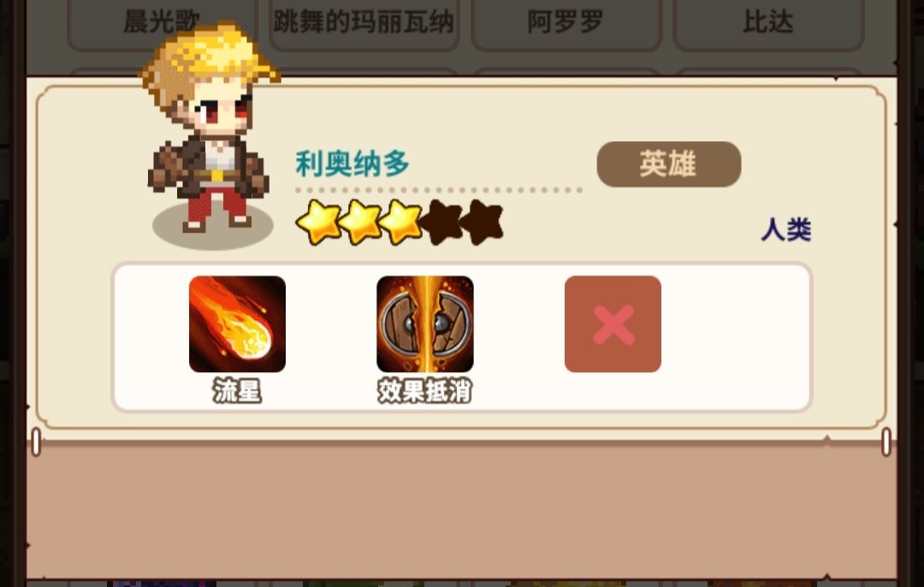This screenshot has height=587, width=924.
Task: Click the 英雄 hero tag button
Action: click(669, 163)
